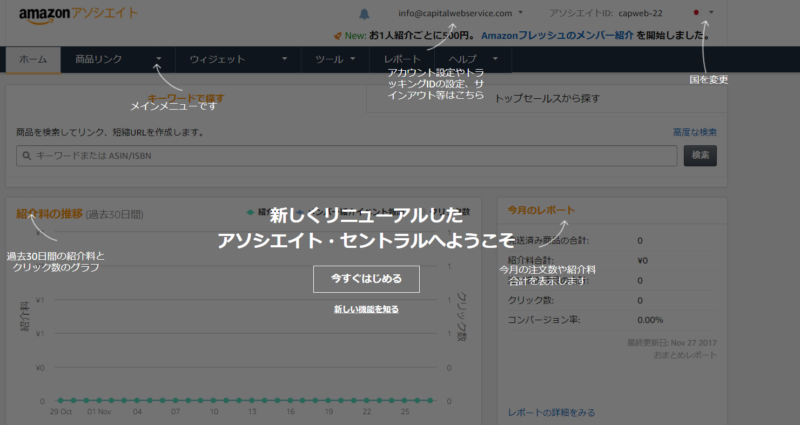
Task: Open the country selector dropdown arrow
Action: (711, 12)
